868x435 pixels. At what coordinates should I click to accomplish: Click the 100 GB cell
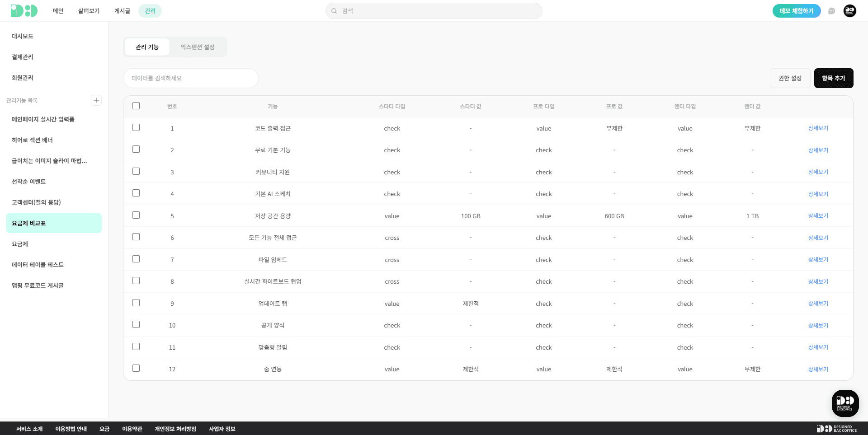(x=471, y=216)
